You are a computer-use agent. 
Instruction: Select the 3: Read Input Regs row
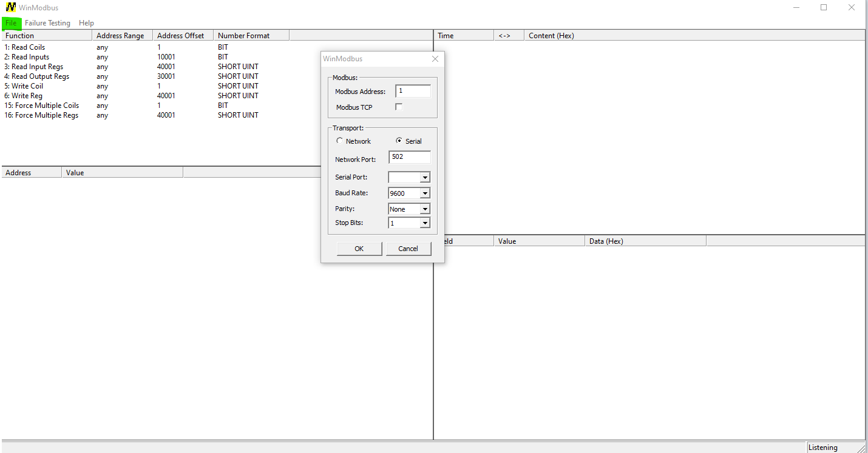(37, 67)
